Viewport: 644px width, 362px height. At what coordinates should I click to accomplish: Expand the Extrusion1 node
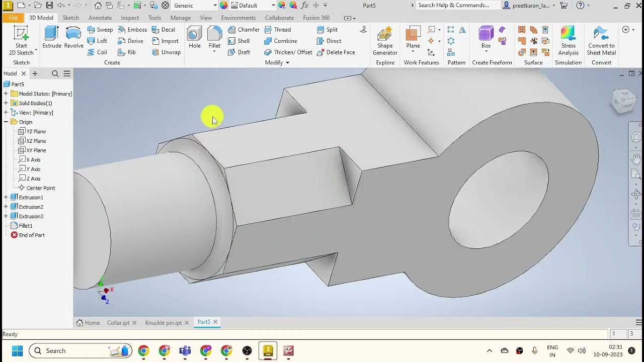(6, 197)
